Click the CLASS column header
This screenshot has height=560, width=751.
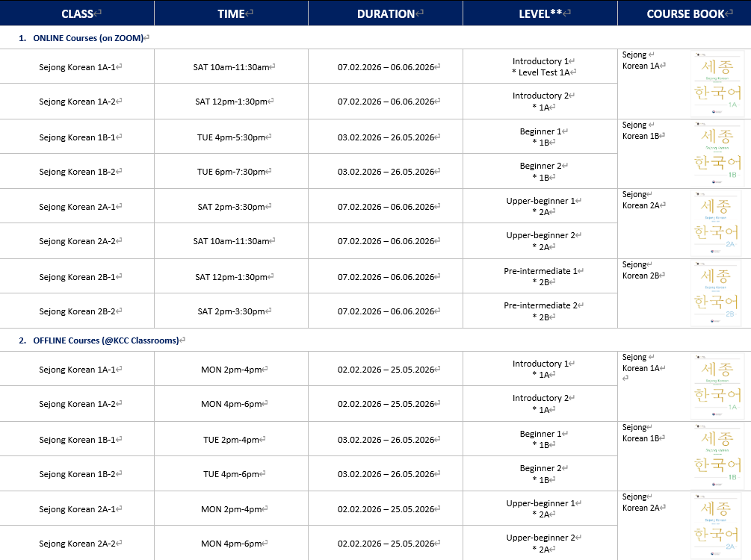click(78, 13)
